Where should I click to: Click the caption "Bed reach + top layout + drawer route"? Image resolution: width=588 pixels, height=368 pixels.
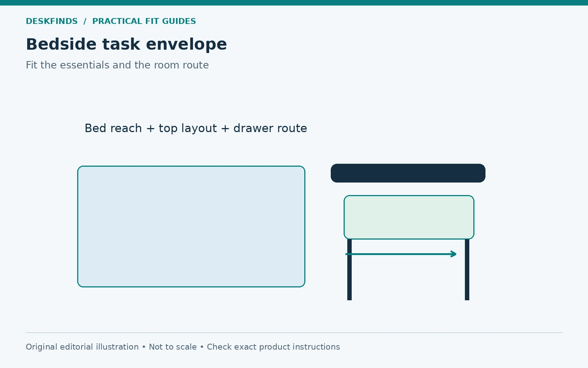point(196,128)
